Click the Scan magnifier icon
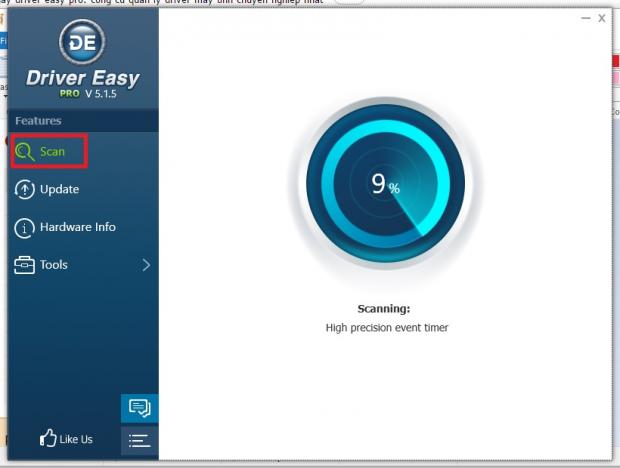 25,152
